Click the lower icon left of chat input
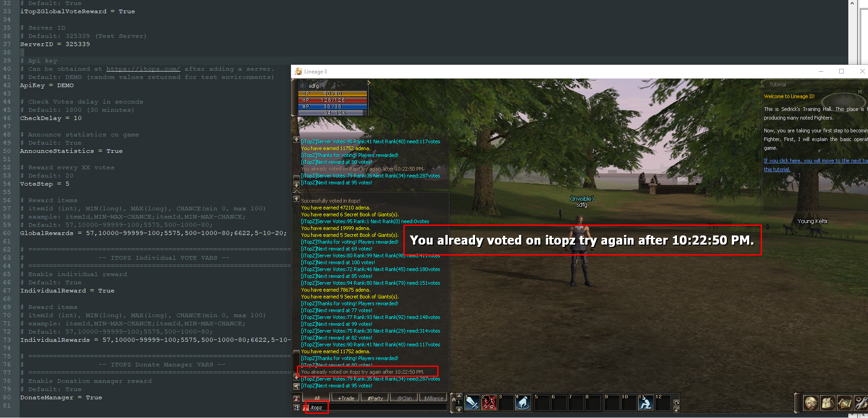 [x=296, y=408]
